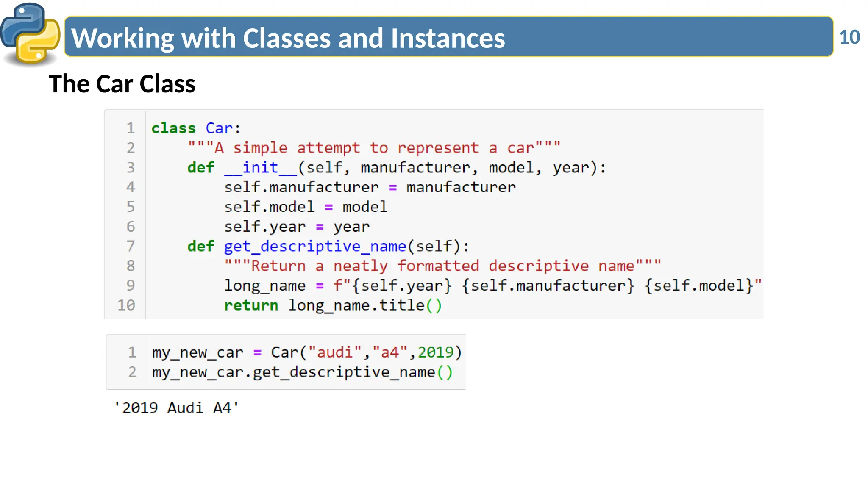Click the docstring 'A simple attempt to represent a car'

pos(374,148)
